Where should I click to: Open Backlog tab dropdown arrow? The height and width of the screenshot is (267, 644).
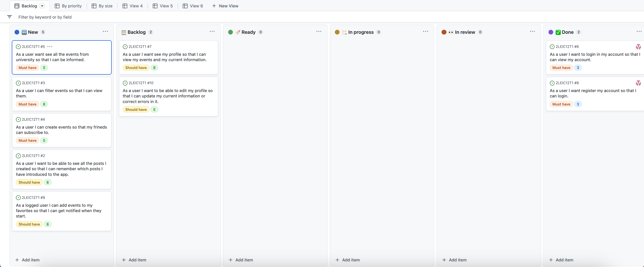(x=42, y=6)
